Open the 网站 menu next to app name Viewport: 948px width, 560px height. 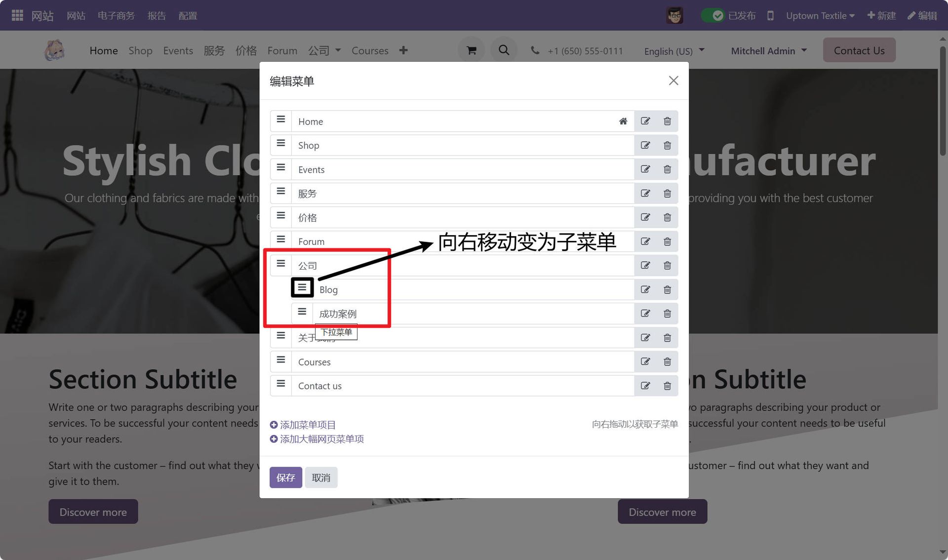[x=76, y=16]
